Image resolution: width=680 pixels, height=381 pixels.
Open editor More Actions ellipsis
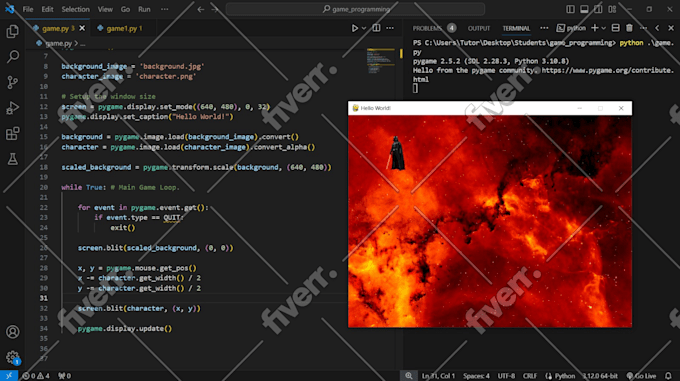click(x=390, y=28)
